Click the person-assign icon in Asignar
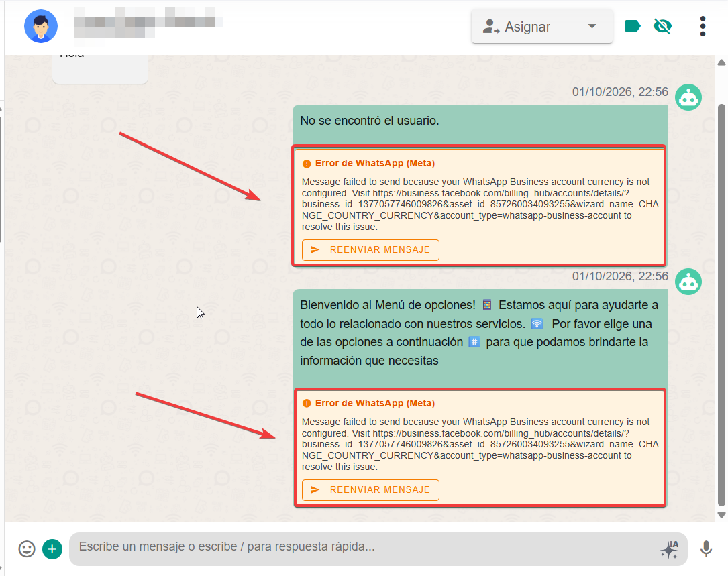Screen dimensions: 728x576 point(490,26)
